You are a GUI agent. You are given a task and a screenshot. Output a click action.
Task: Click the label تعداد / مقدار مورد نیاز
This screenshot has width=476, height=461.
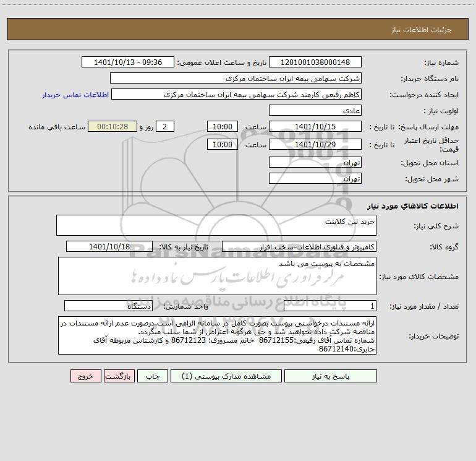tap(424, 306)
